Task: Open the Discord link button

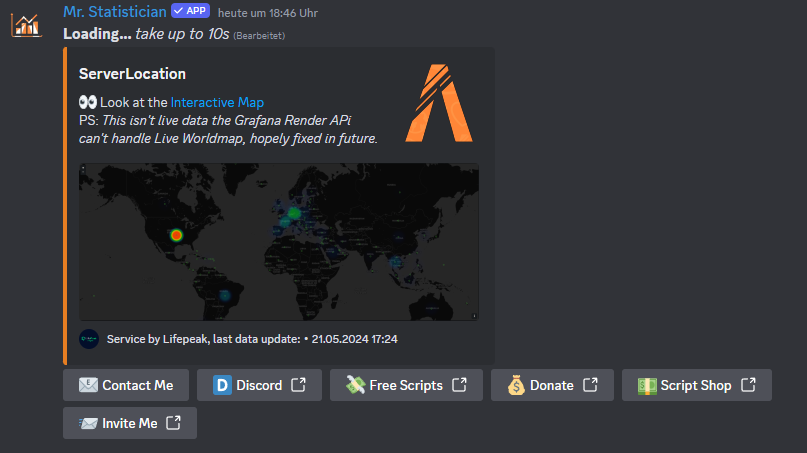Action: pyautogui.click(x=259, y=385)
